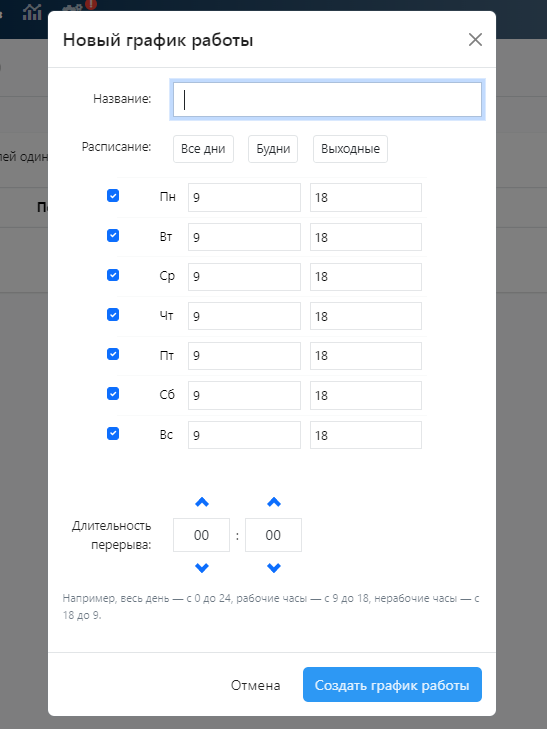
Task: Open the analytics chart icon in header
Action: (x=32, y=12)
